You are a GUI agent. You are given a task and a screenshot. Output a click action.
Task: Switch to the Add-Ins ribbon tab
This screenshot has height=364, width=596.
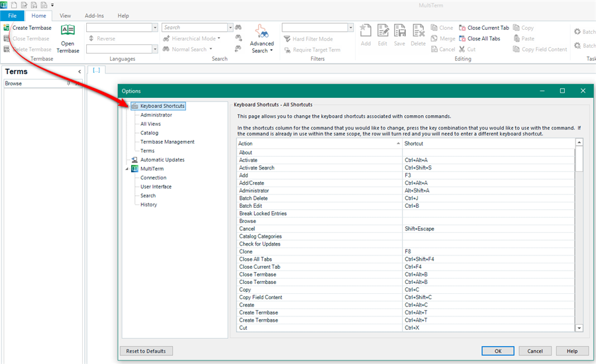(94, 16)
